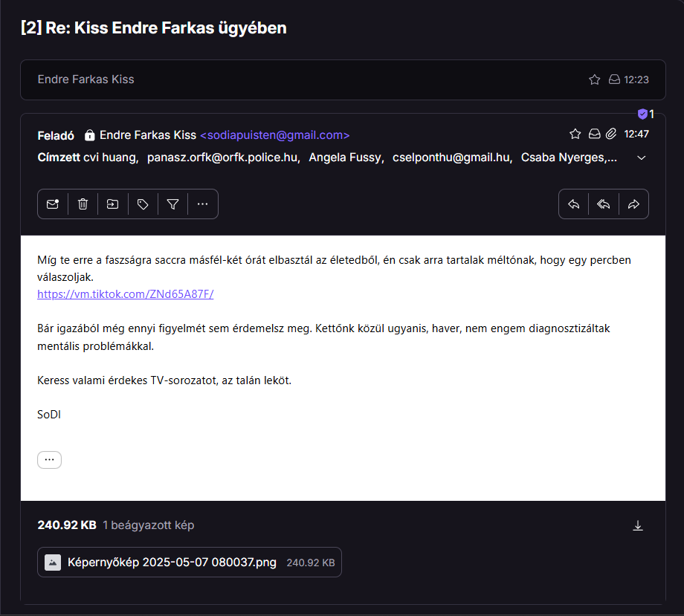Click the encryption lock icon beside sender
The height and width of the screenshot is (616, 684).
coord(89,135)
